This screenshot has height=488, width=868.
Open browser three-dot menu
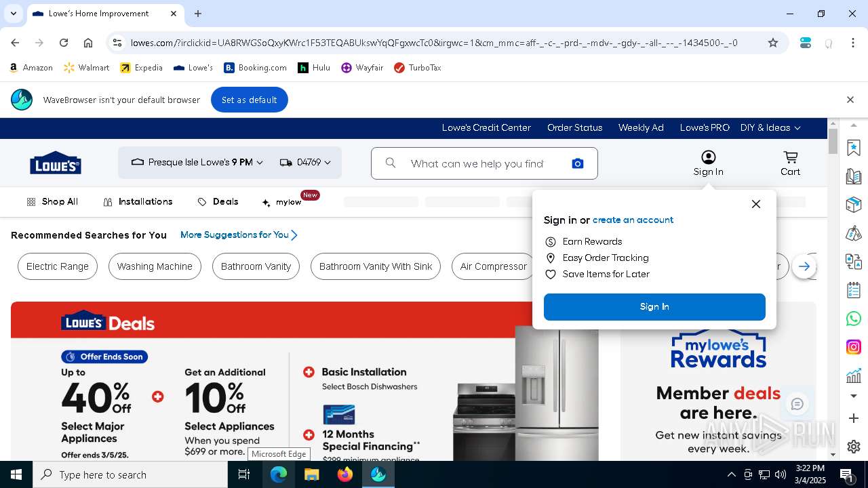coord(853,43)
